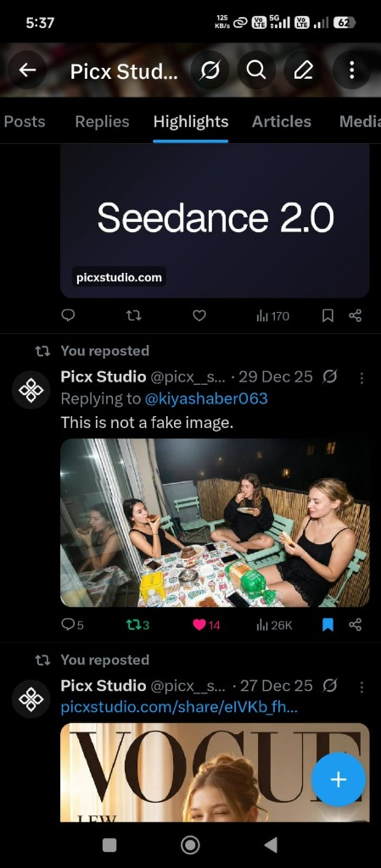This screenshot has height=868, width=381.
Task: Open more options for 29 Dec post
Action: point(361,377)
